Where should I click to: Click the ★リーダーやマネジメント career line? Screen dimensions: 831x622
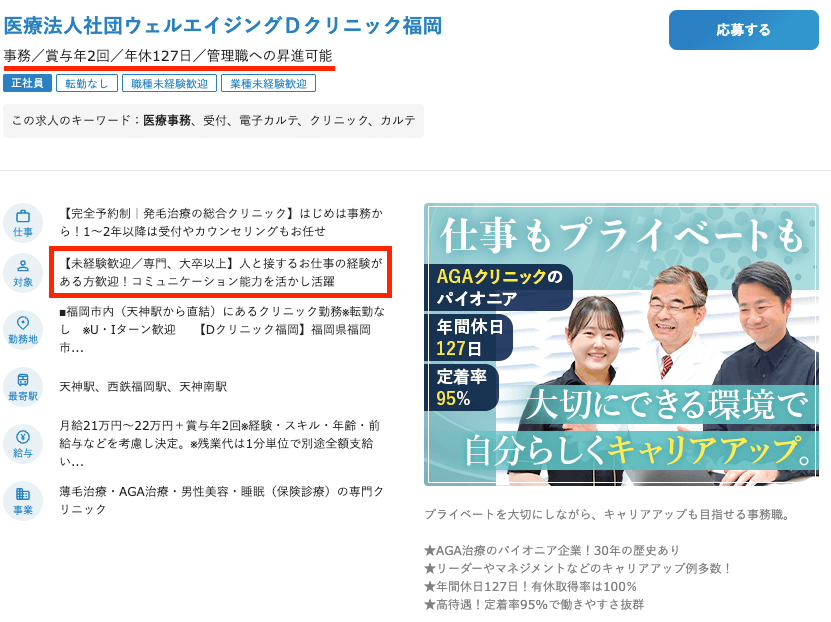[x=578, y=568]
